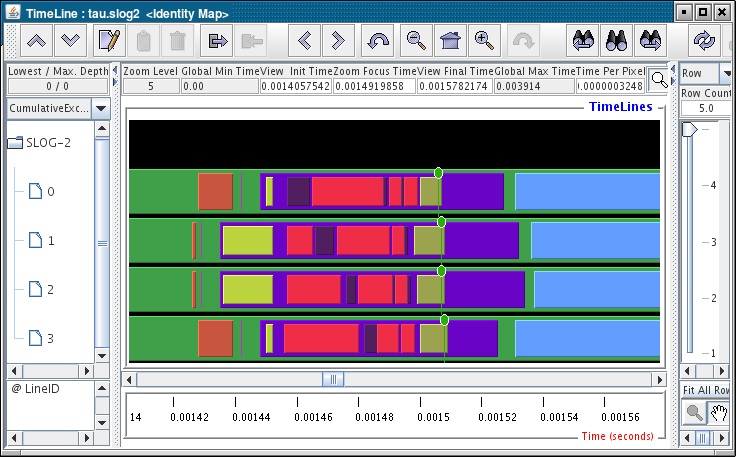The height and width of the screenshot is (457, 736).
Task: Click the down arrow toolbar button
Action: point(70,41)
